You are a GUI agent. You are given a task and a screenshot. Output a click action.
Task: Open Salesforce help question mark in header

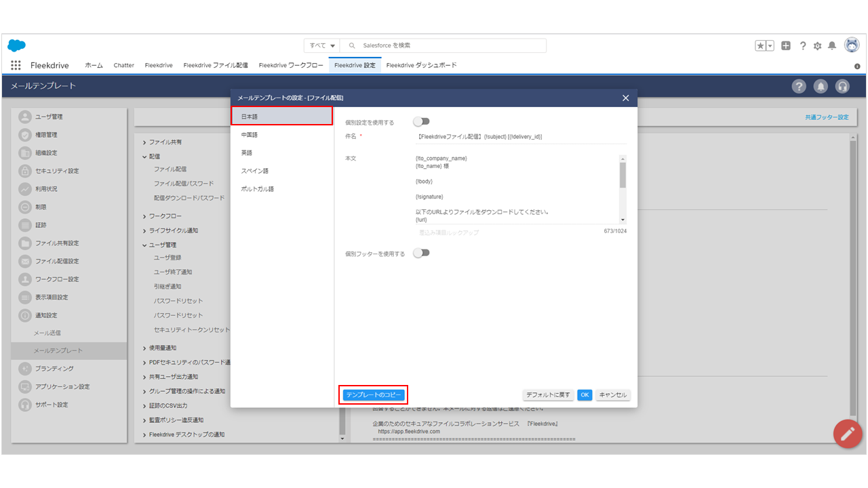pos(803,45)
